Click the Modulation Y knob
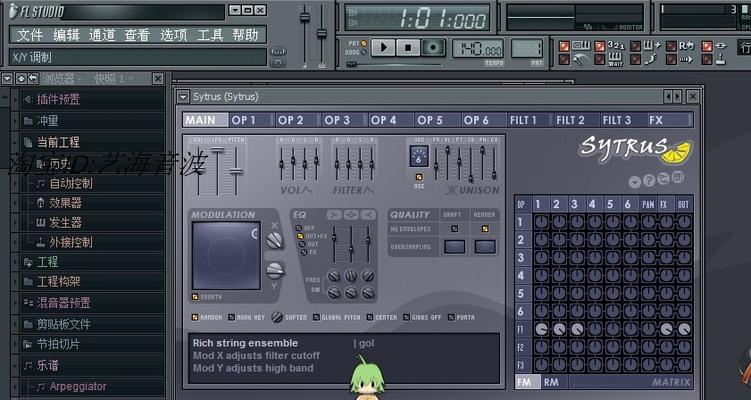Image resolution: width=751 pixels, height=400 pixels. pyautogui.click(x=275, y=271)
